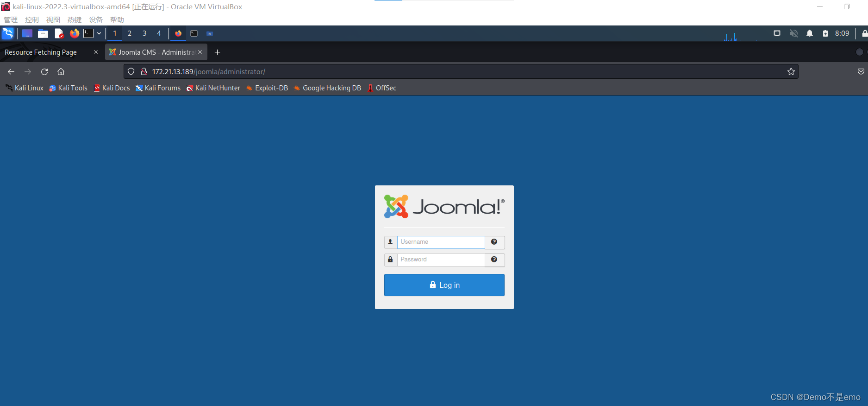Open Kali Docs bookmark
Viewport: 868px width, 406px height.
click(x=112, y=88)
